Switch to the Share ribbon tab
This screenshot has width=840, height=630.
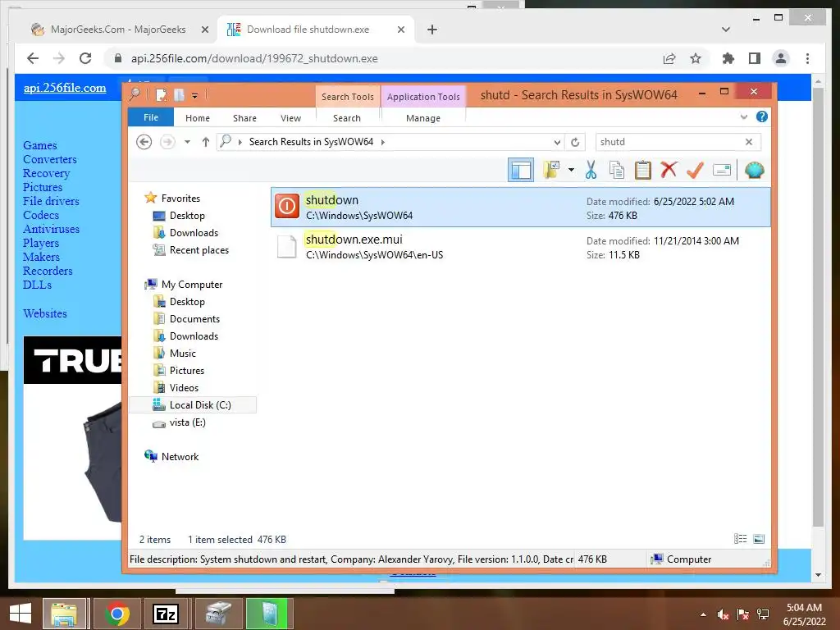point(244,118)
